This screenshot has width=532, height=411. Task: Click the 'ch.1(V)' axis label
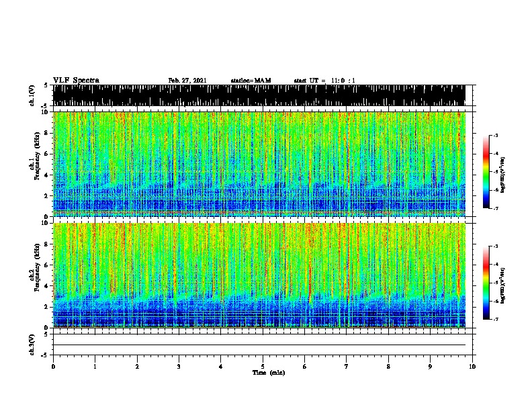pos(32,95)
